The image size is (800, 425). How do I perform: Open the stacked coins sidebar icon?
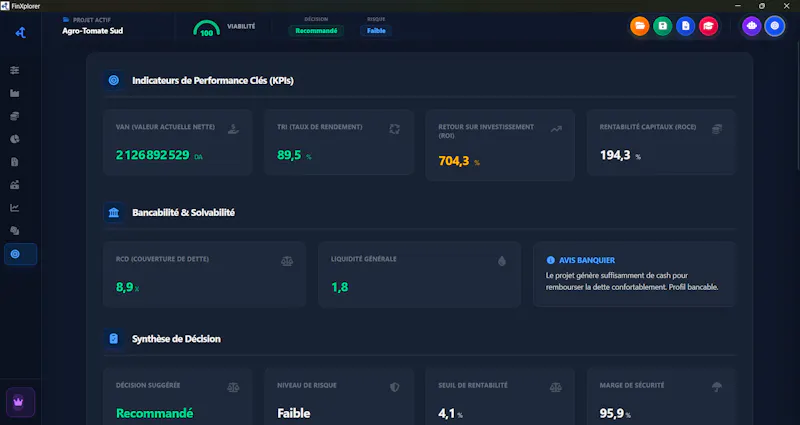click(x=15, y=116)
